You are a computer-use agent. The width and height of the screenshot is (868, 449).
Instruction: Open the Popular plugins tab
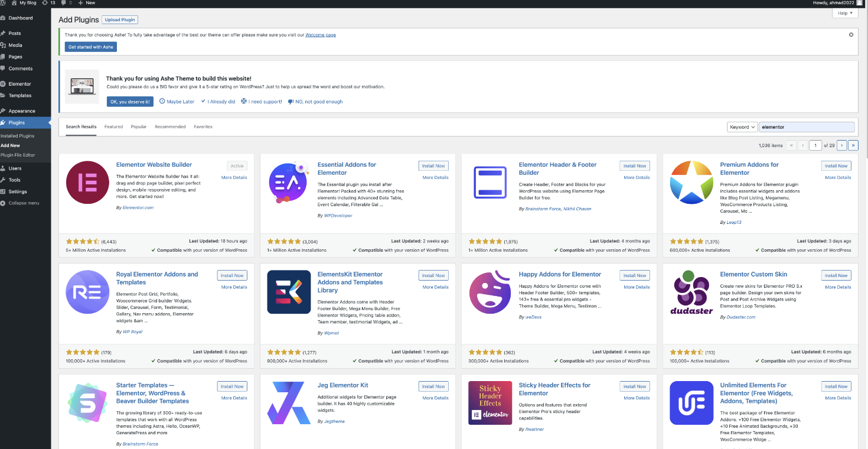139,127
